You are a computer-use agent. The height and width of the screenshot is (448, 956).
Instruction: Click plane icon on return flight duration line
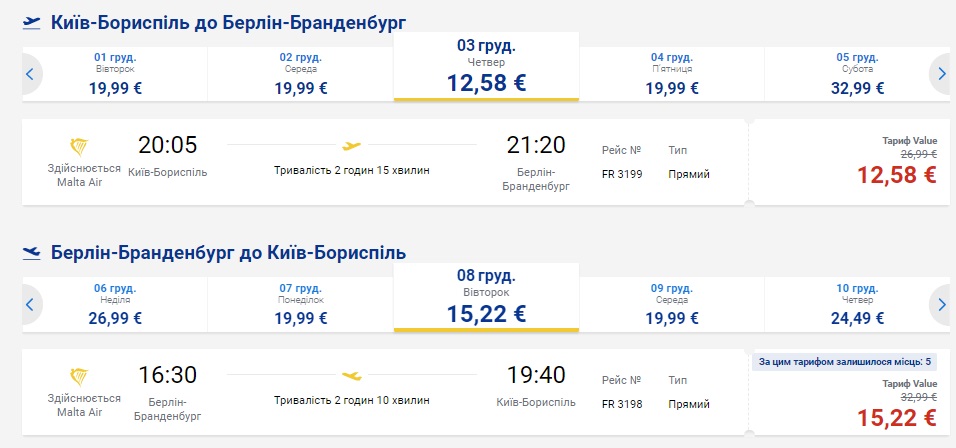351,376
